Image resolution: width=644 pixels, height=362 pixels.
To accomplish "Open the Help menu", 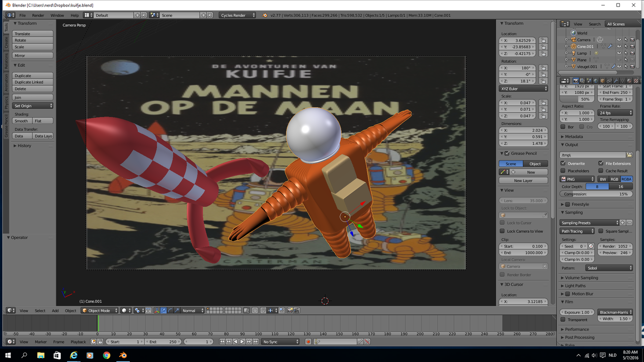I will (74, 15).
